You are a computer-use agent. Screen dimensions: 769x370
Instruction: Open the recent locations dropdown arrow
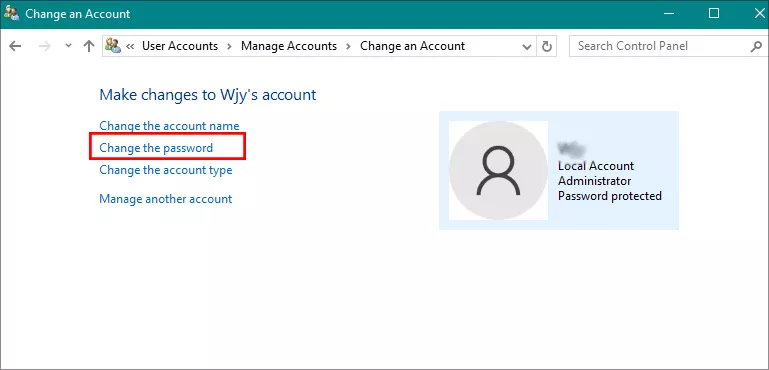click(x=69, y=46)
